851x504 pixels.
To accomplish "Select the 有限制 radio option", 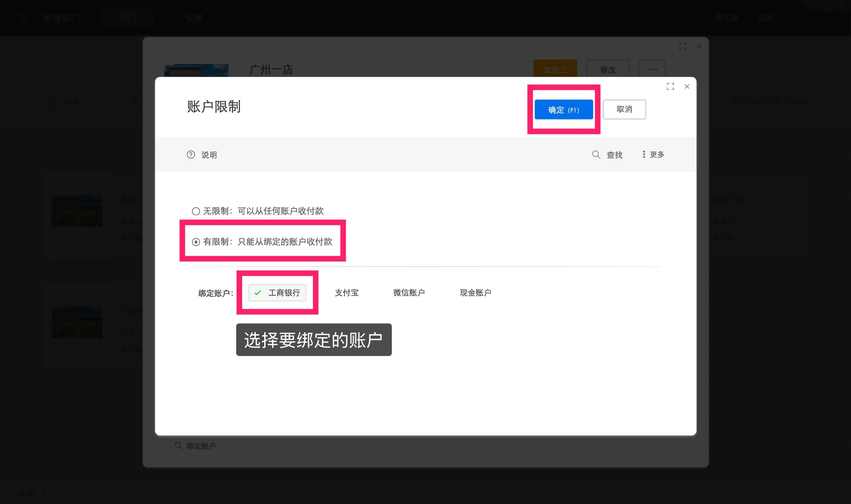I will (196, 242).
